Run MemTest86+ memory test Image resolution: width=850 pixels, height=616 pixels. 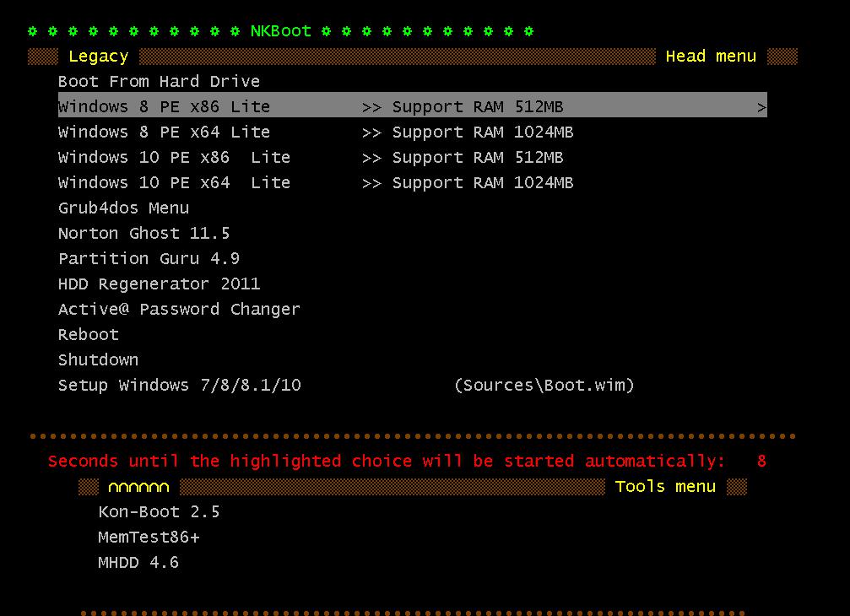[x=149, y=537]
